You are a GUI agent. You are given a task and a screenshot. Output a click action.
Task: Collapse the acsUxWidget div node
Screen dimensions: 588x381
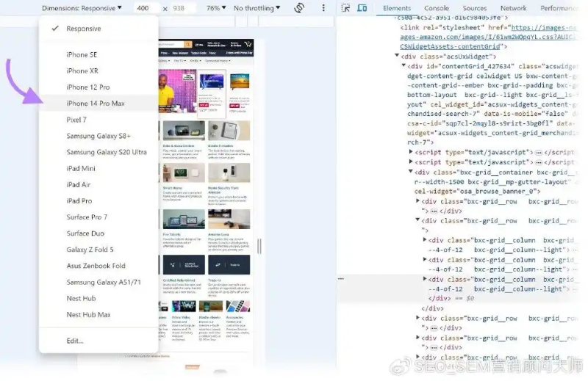[397, 57]
